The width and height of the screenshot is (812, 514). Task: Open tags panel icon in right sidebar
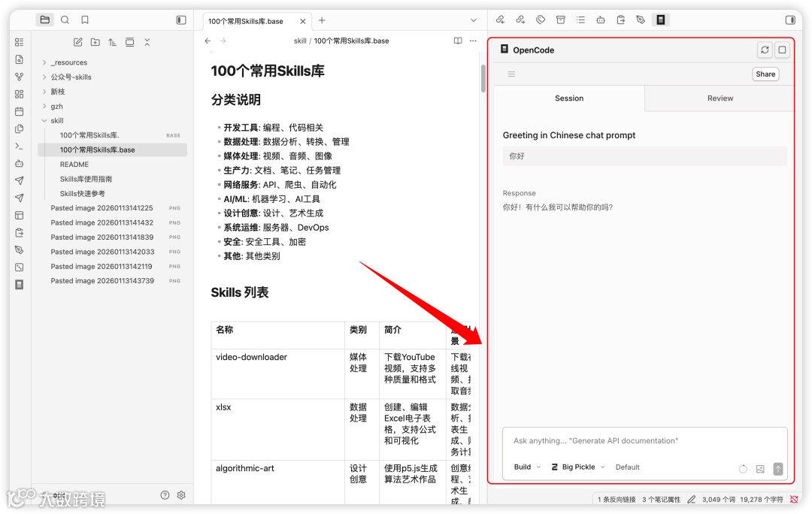pyautogui.click(x=541, y=20)
